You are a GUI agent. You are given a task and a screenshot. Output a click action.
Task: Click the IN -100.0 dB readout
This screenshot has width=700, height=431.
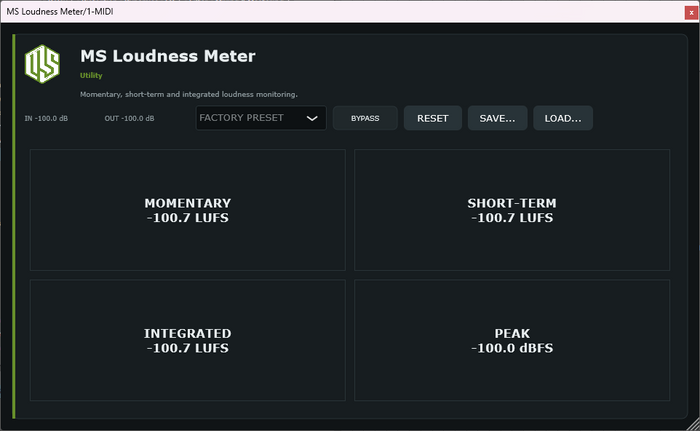[x=46, y=118]
